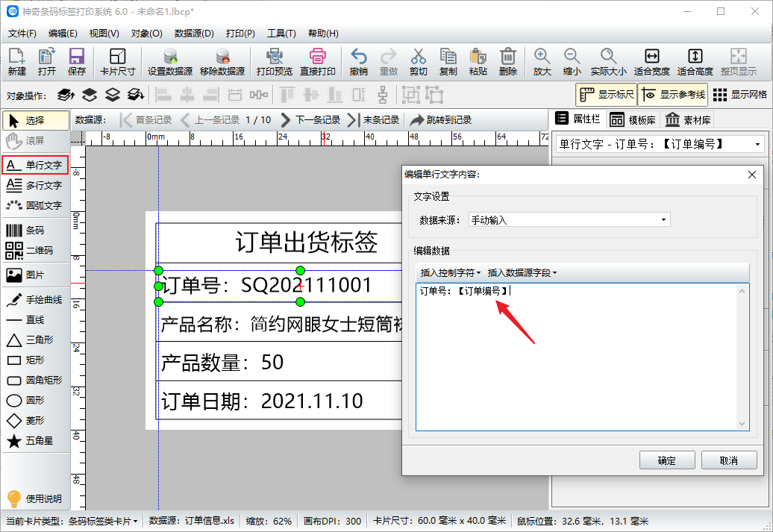
Task: Select the Barcode (条码) tool
Action: coord(34,231)
